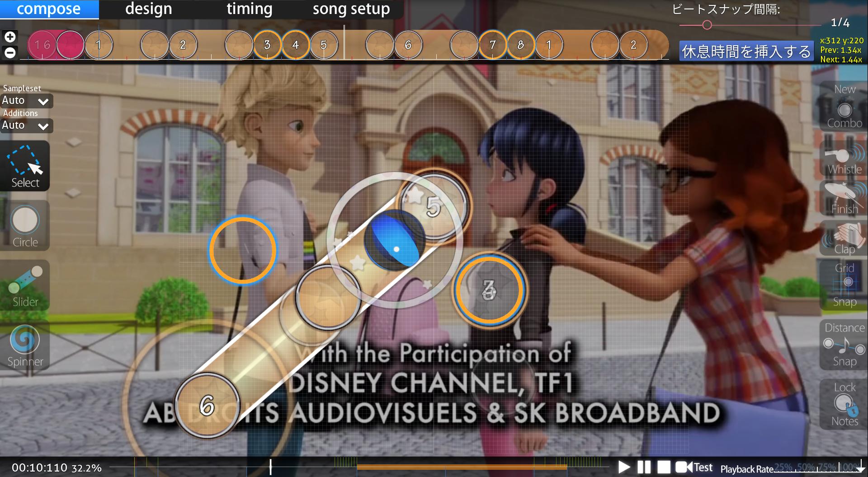Image resolution: width=868 pixels, height=477 pixels.
Task: Activate the Select tool
Action: (25, 166)
